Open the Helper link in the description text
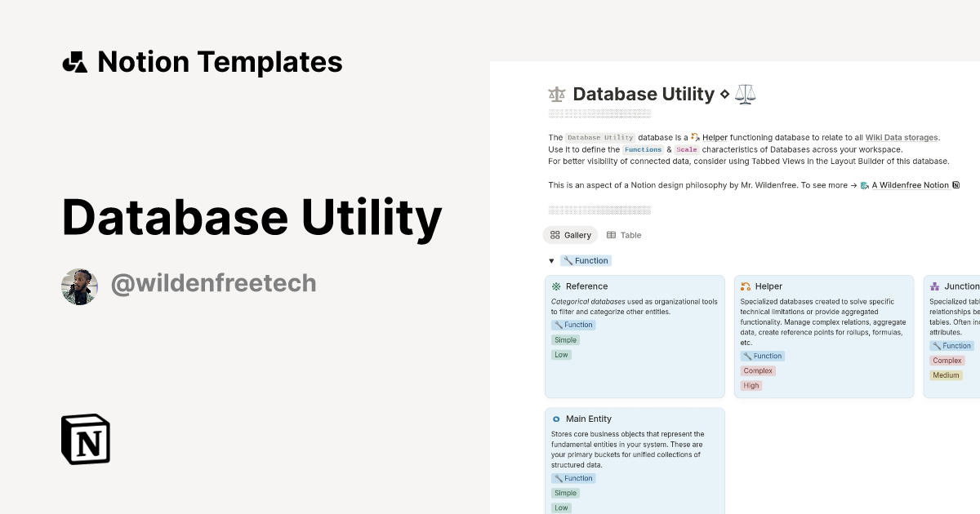 (x=715, y=137)
